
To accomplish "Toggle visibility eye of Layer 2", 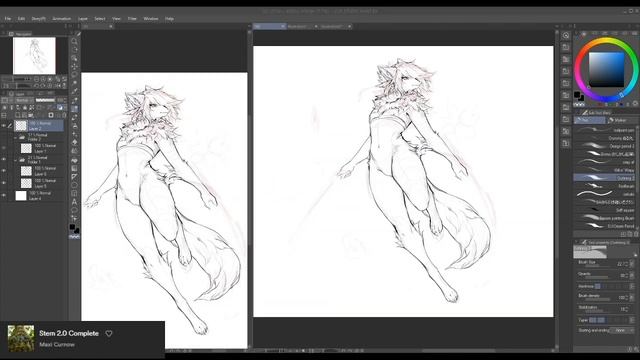I will point(4,126).
